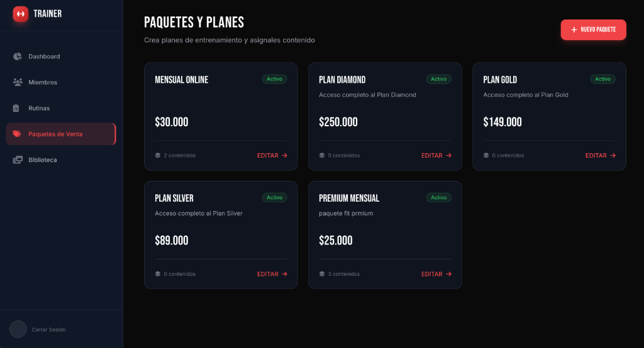Click the red dumbbell Trainer logo icon
The height and width of the screenshot is (348, 644).
pos(21,14)
